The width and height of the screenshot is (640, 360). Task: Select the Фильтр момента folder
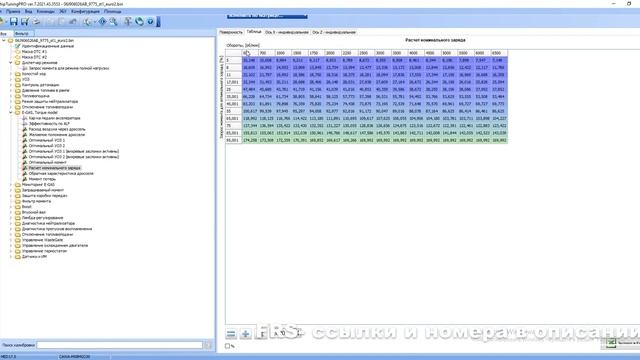[36, 201]
